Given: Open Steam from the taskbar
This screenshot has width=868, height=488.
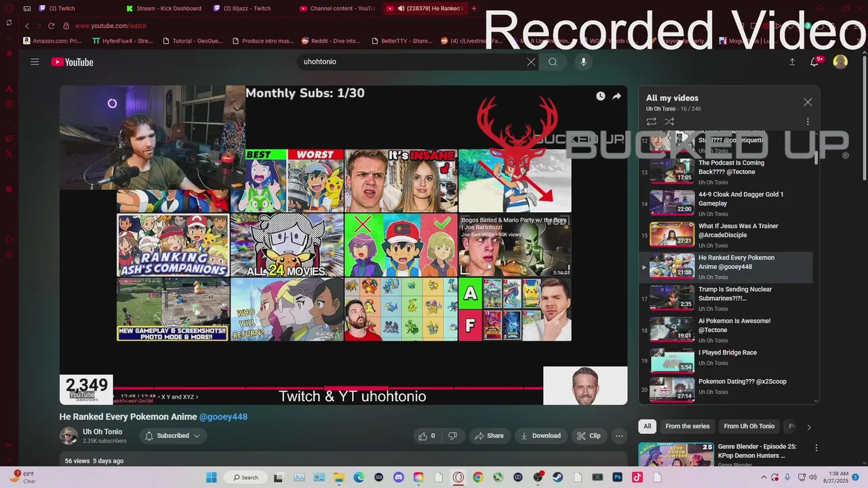Looking at the screenshot, I should coord(558,477).
